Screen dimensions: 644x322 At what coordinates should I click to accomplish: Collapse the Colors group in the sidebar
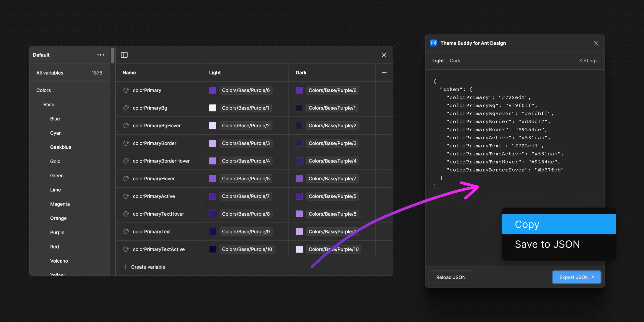tap(44, 90)
